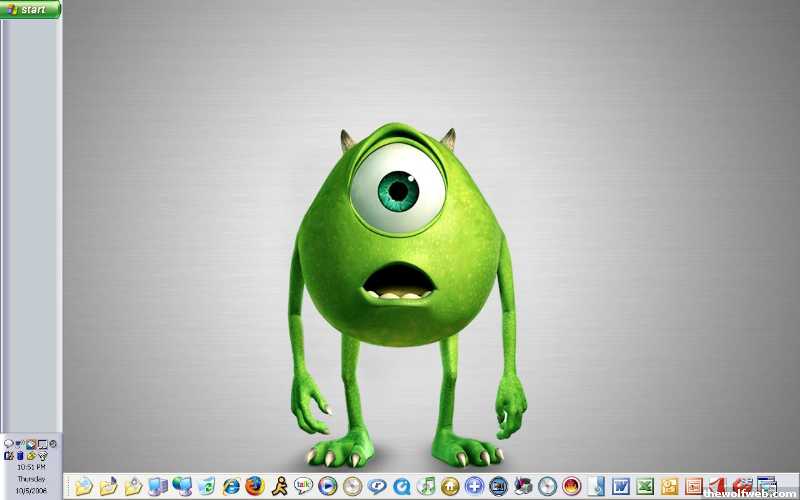The image size is (800, 500).
Task: Click the wireless network tray icon
Action: tap(43, 455)
